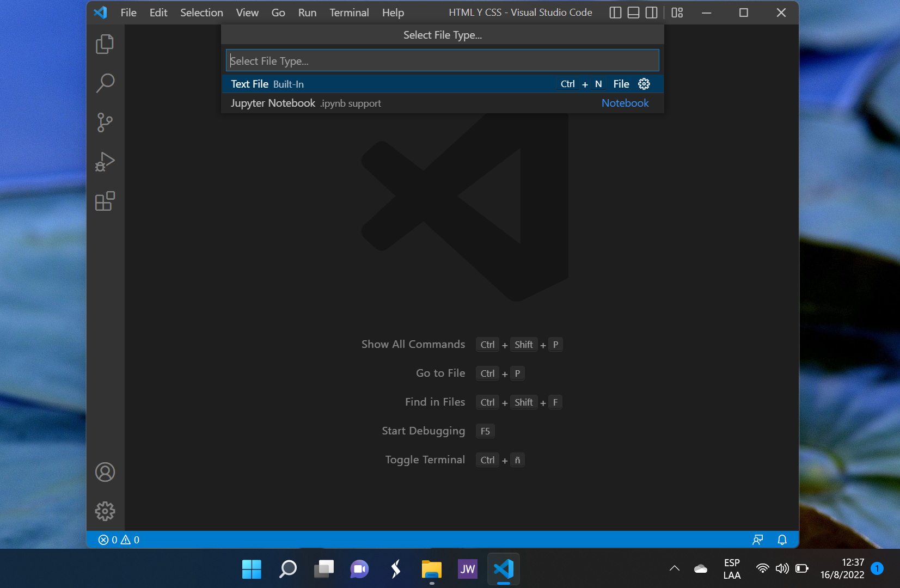
Task: Open the errors and warnings status item
Action: pyautogui.click(x=119, y=540)
